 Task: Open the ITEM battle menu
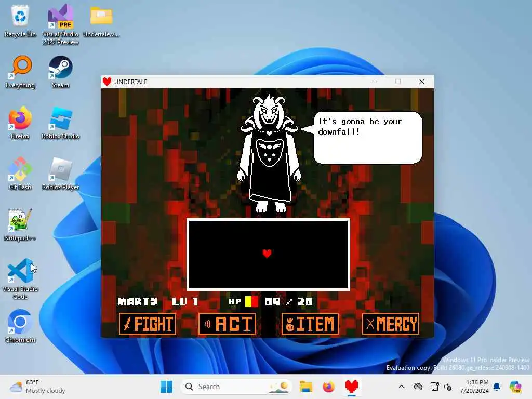coord(310,324)
